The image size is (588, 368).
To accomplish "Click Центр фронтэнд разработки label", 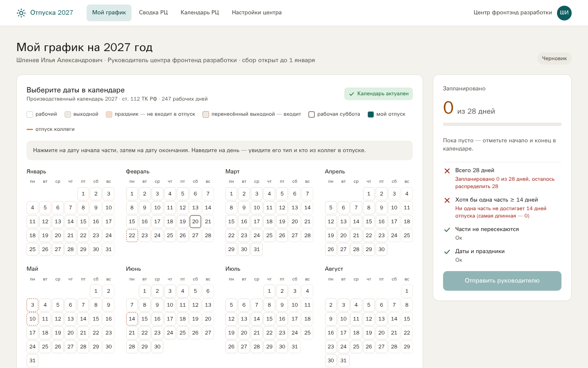I will (513, 13).
